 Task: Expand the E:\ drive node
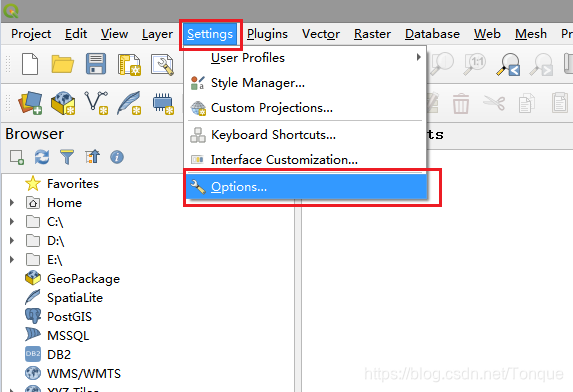12,259
